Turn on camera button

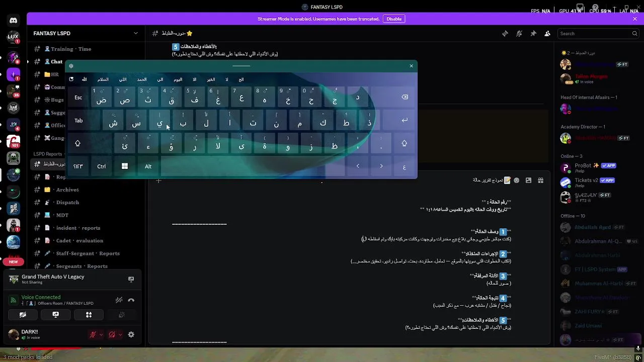tap(23, 315)
